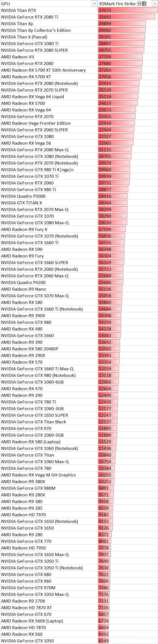158x644 pixels.
Task: Select the GPU header cell
Action: point(49,4)
